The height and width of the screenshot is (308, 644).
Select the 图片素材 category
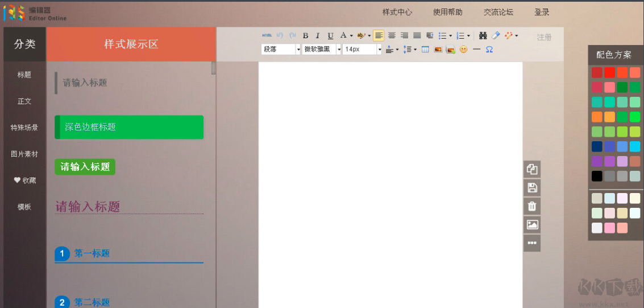click(24, 154)
